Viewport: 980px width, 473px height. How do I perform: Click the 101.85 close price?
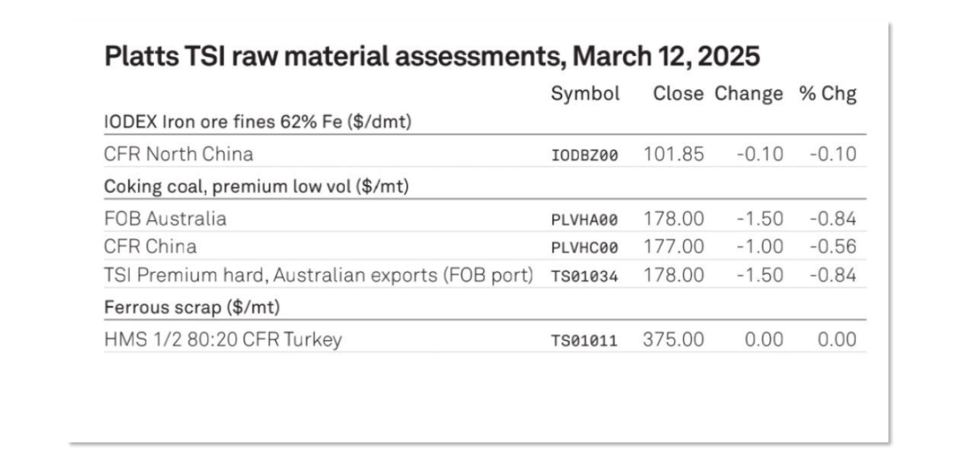[x=674, y=154]
